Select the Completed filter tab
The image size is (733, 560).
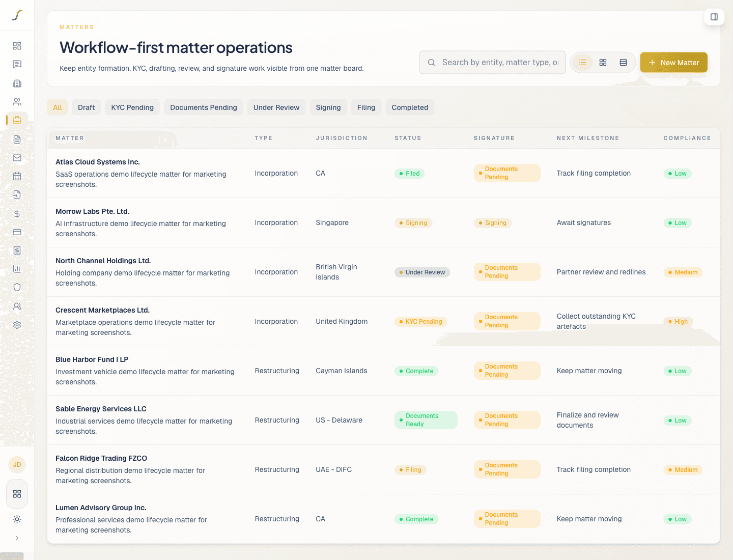(x=410, y=107)
